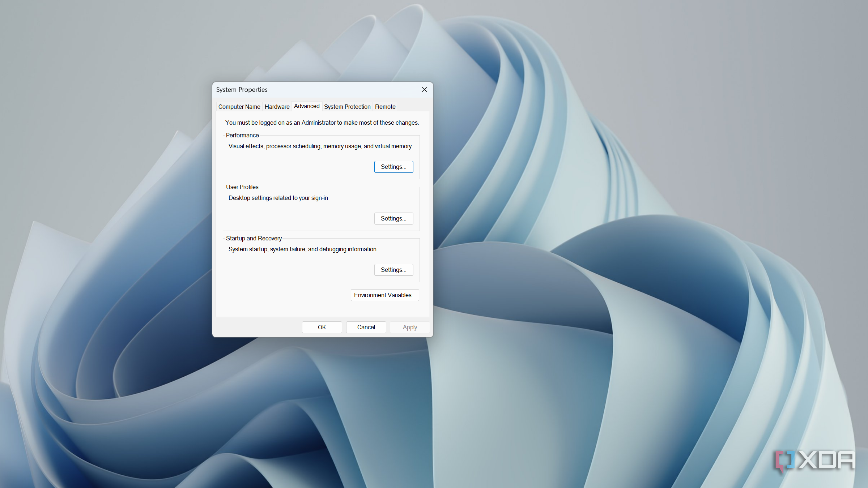Open User Profiles Settings button

click(393, 218)
